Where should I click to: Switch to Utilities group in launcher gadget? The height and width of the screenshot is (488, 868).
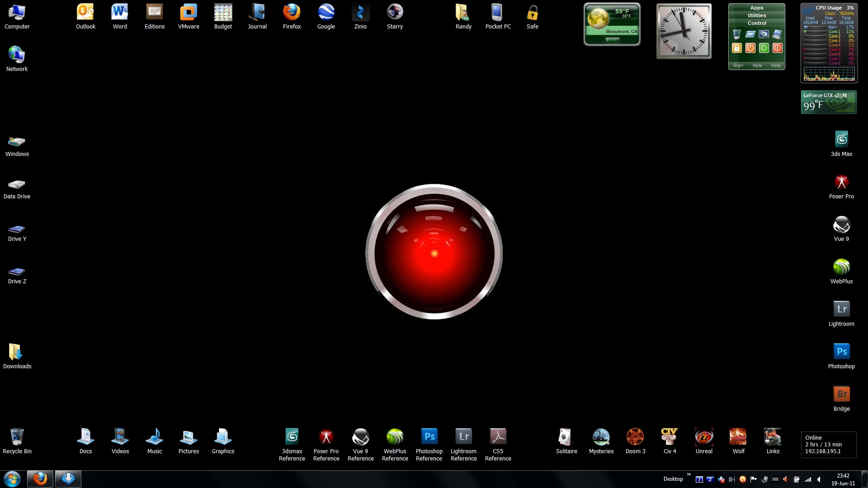coord(757,15)
